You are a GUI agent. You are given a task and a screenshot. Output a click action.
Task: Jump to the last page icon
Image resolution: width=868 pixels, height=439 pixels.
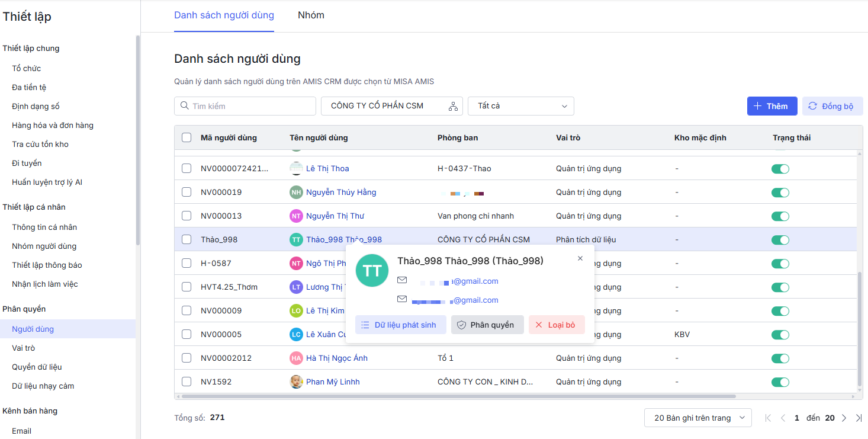[859, 418]
